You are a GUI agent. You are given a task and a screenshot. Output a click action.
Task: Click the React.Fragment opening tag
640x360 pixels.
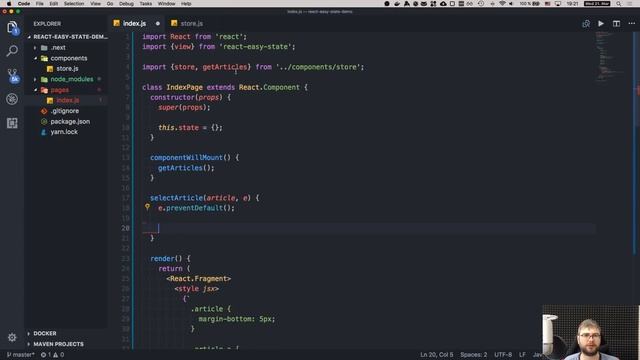(198, 279)
